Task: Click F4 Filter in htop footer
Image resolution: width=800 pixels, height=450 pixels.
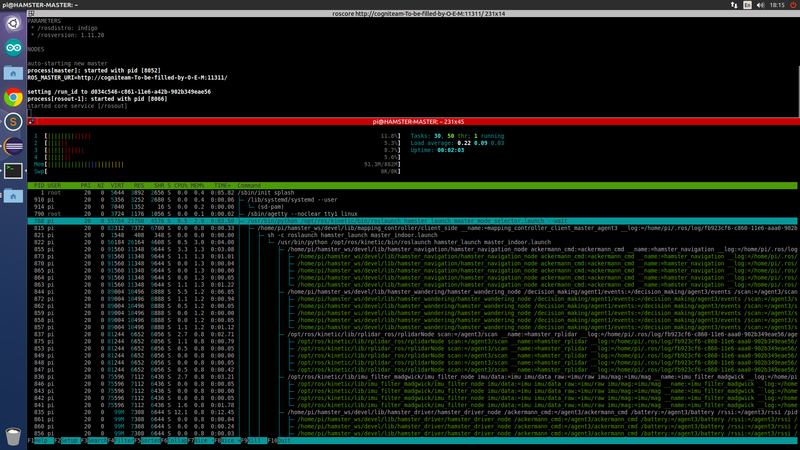Action: 121,440
